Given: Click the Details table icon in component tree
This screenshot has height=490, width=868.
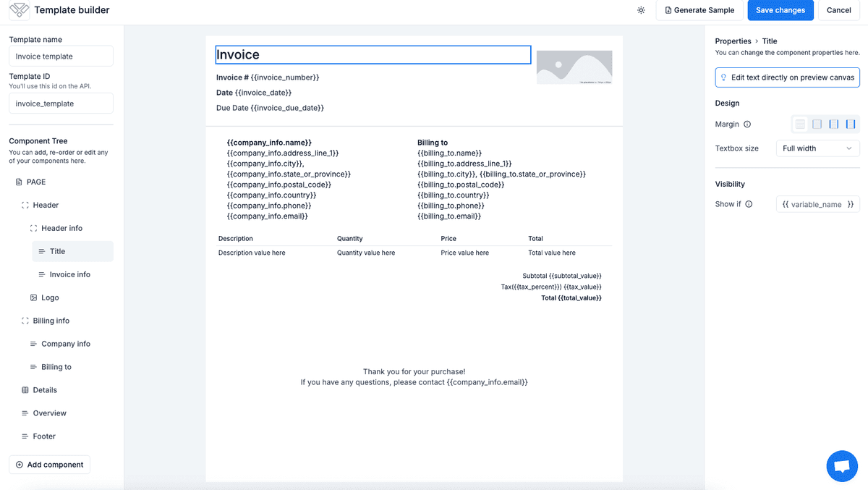Looking at the screenshot, I should point(24,389).
